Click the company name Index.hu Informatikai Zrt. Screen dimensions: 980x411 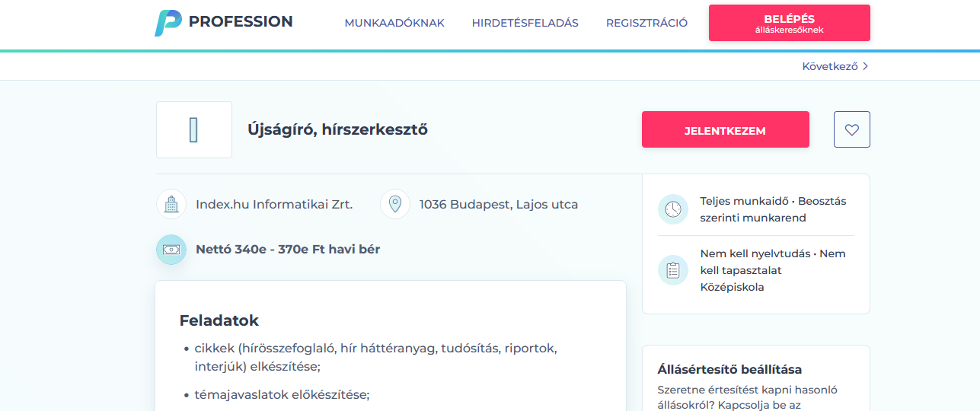(274, 204)
